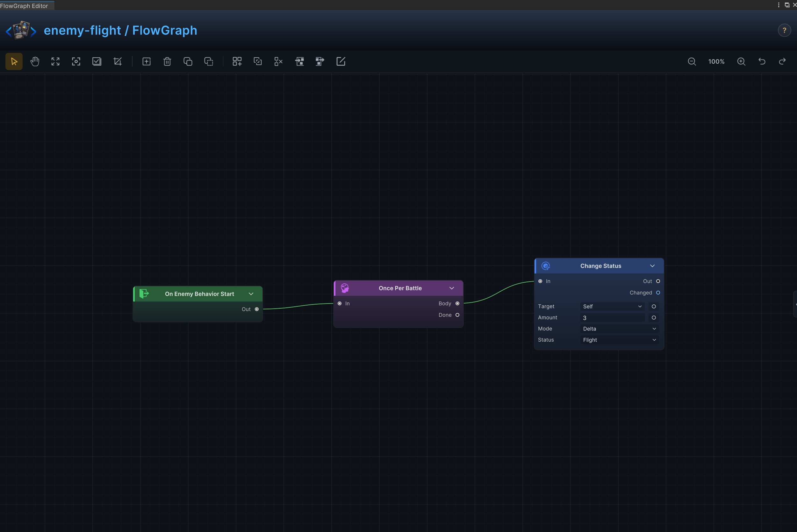Viewport: 797px width, 532px height.
Task: Zoom in with the magnifier plus icon
Action: coord(741,61)
